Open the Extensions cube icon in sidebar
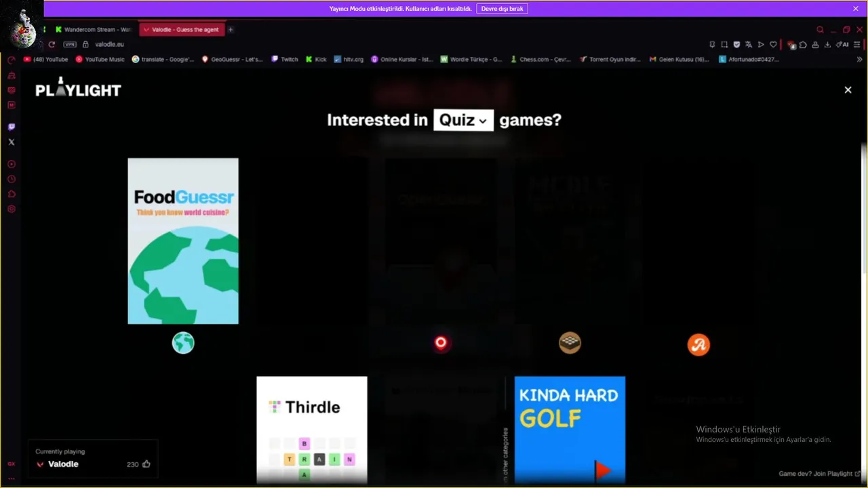The height and width of the screenshot is (488, 868). coord(12,194)
